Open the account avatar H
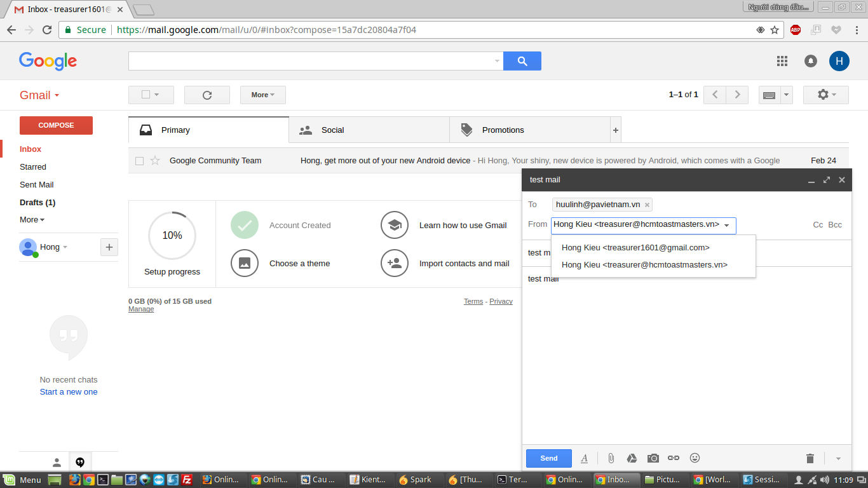Viewport: 868px width, 488px height. [839, 61]
